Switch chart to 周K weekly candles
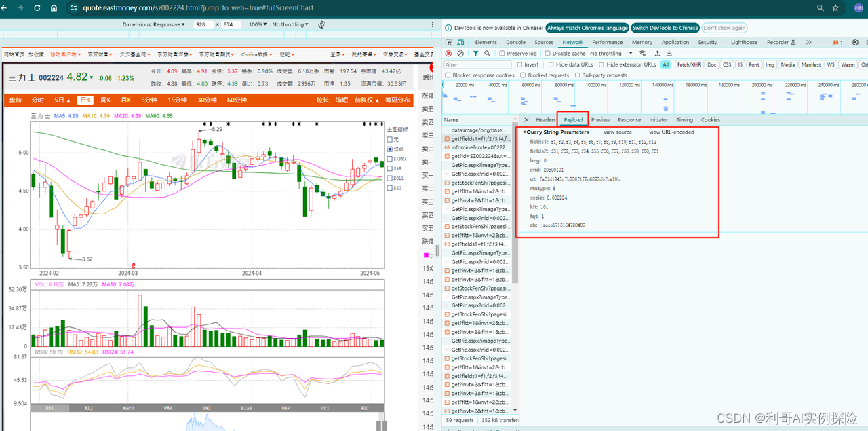 point(105,100)
